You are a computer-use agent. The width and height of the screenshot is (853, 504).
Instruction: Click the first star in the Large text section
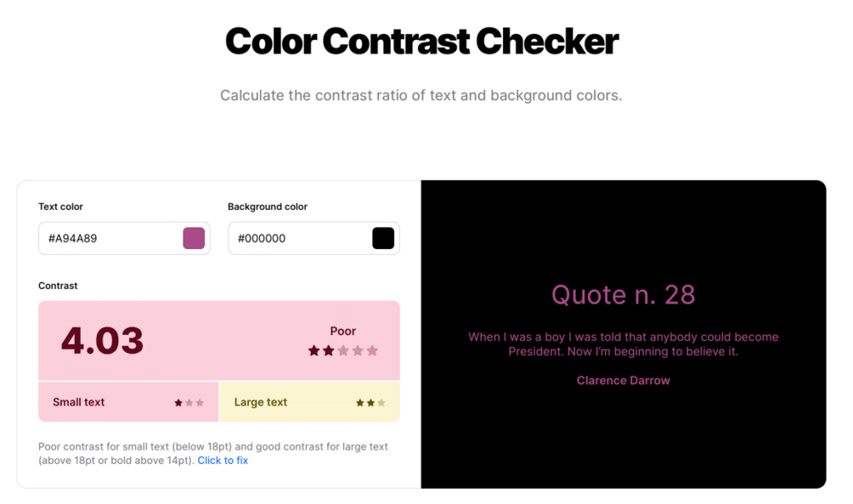(361, 402)
